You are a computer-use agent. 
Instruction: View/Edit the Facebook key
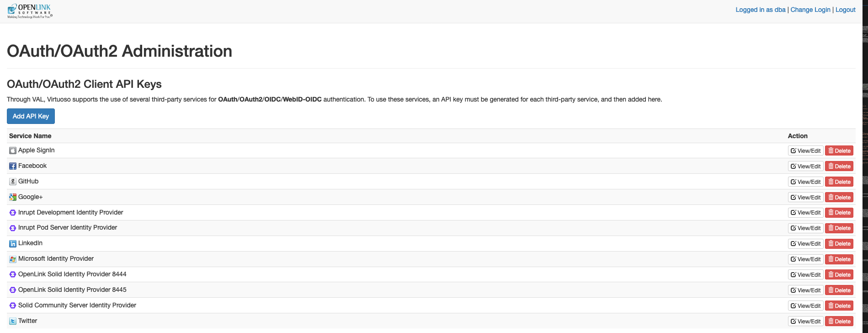click(x=805, y=166)
